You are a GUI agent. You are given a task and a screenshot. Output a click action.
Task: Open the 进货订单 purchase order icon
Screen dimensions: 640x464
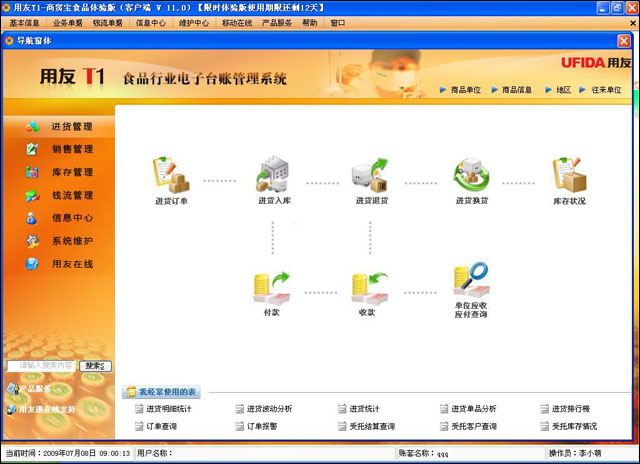pos(171,175)
